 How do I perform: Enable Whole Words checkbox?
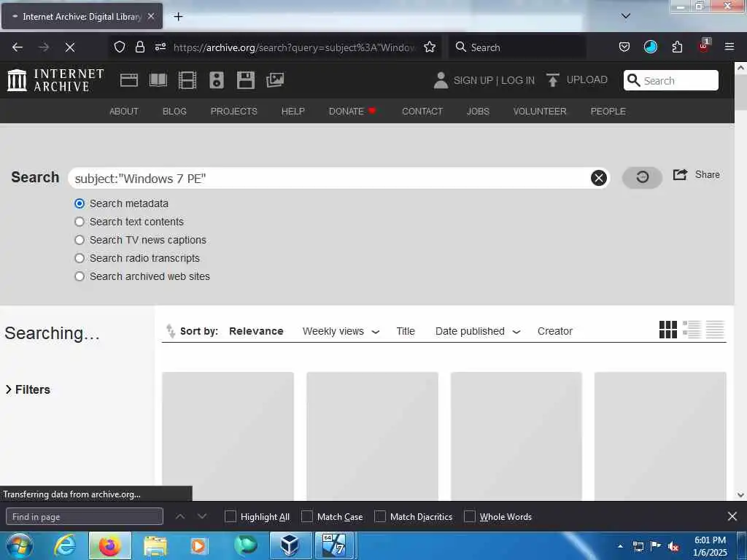tap(470, 516)
